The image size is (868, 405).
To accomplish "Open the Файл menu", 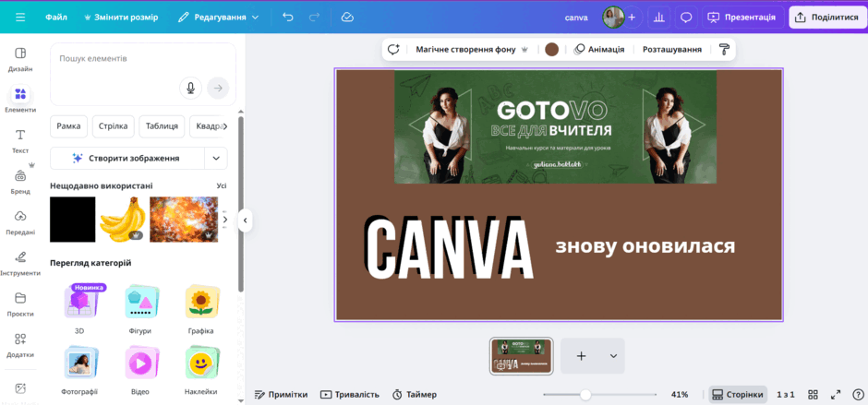I will coord(56,18).
